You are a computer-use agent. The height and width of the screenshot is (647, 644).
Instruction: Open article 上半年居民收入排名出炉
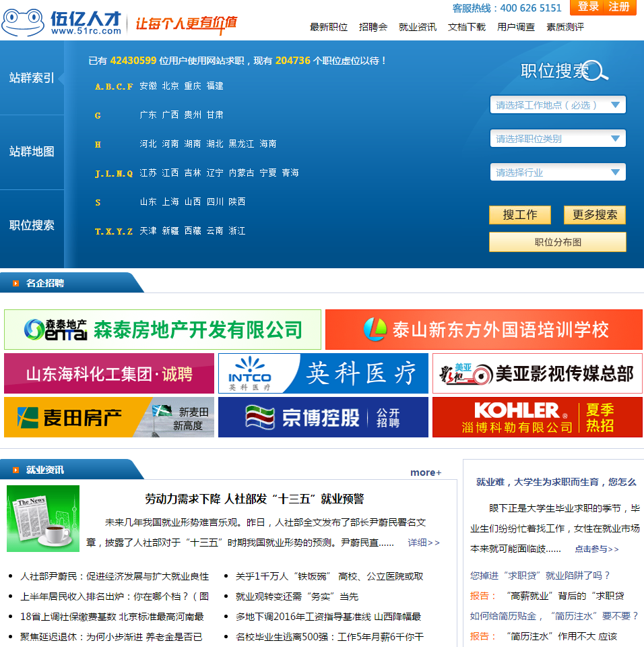click(115, 596)
